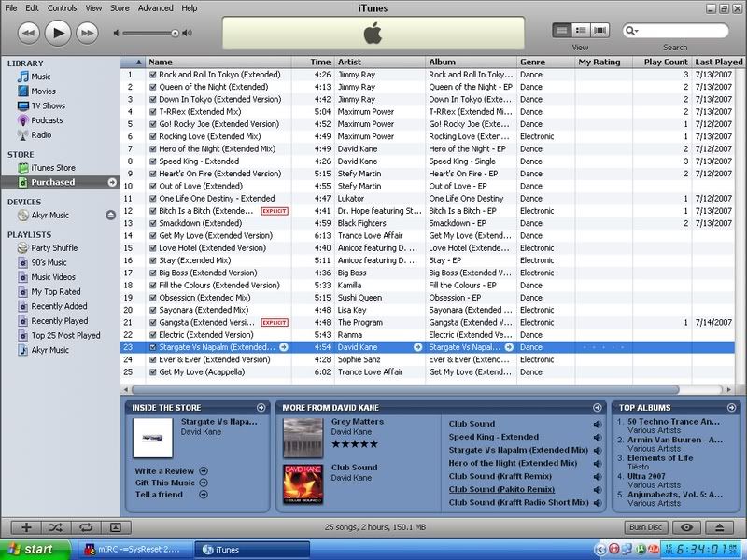The image size is (747, 560).
Task: Switch to Cover Flow view
Action: point(599,31)
